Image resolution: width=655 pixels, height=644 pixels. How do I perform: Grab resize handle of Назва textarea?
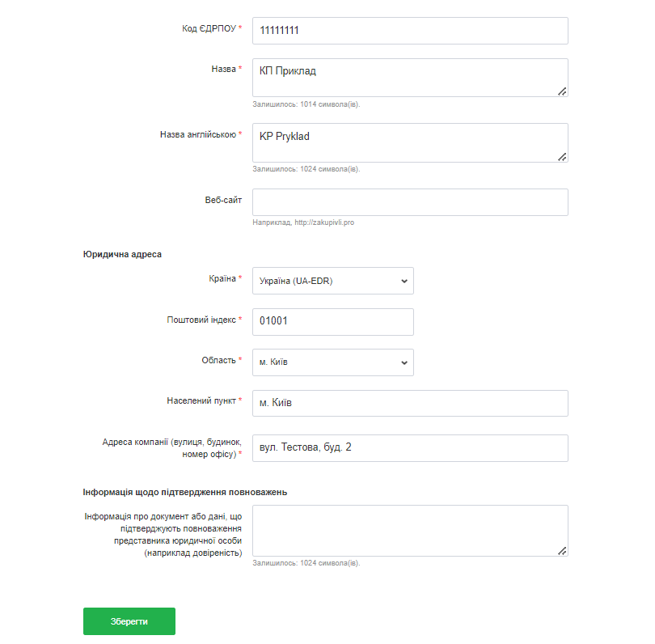(562, 91)
